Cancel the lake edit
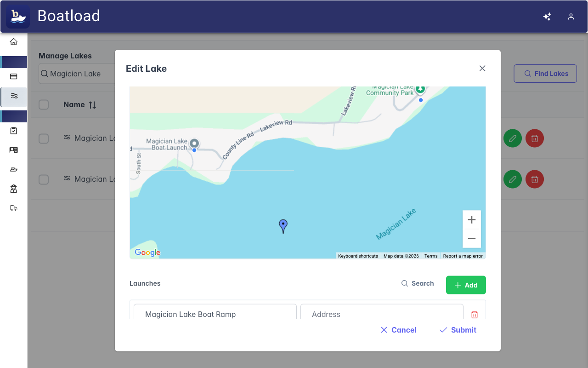Viewport: 588px width, 368px height. (398, 330)
